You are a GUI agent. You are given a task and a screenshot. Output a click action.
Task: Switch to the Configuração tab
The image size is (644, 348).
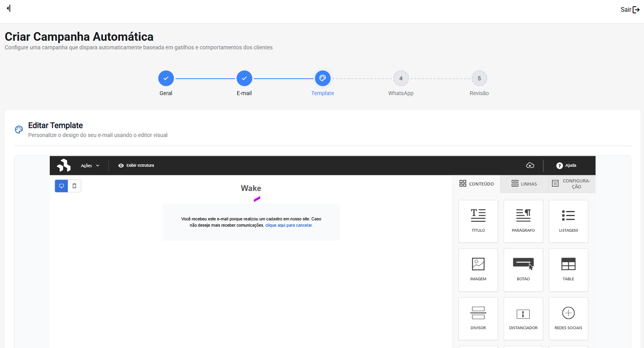pos(572,184)
